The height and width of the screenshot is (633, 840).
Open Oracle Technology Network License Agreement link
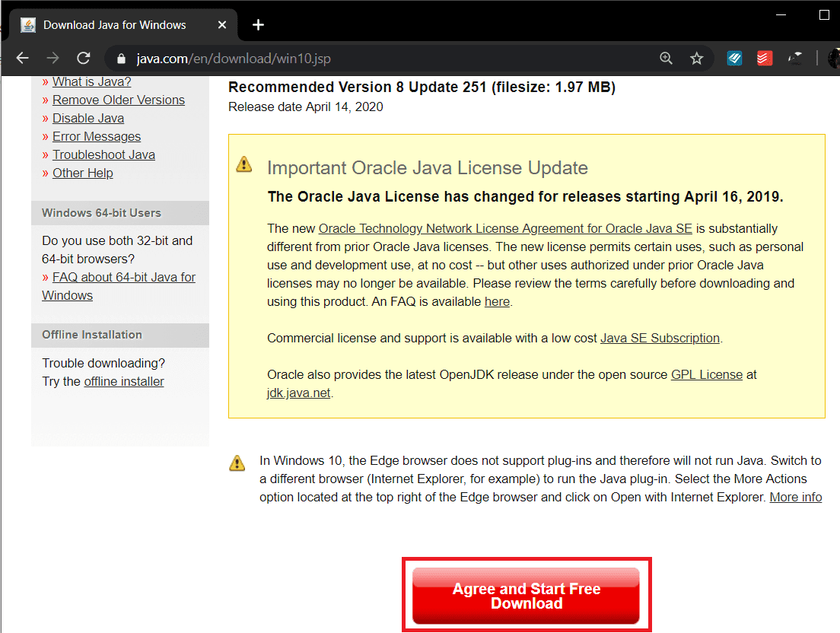[x=505, y=229]
